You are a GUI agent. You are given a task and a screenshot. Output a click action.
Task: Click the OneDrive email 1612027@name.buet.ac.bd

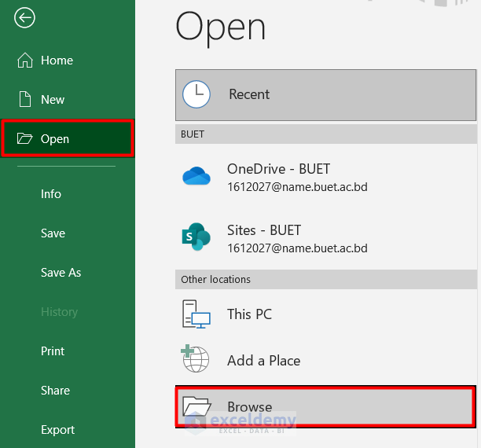297,187
